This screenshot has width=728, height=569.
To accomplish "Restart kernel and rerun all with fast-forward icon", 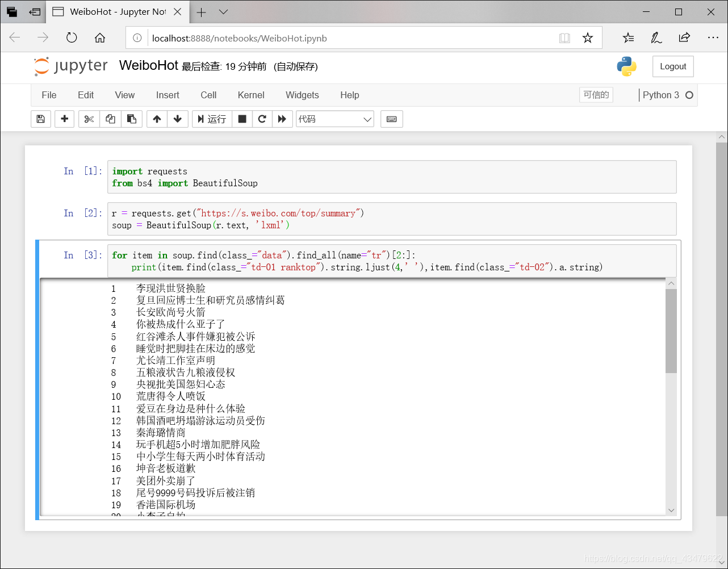I will click(x=282, y=119).
